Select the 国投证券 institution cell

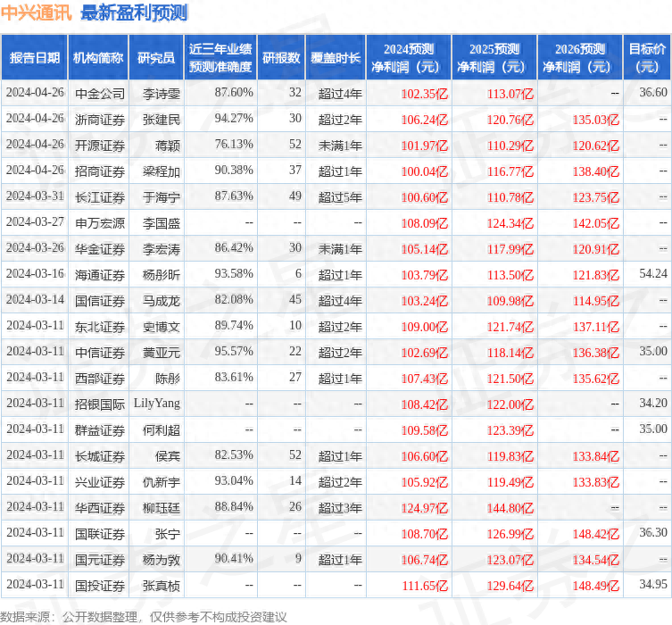point(100,586)
